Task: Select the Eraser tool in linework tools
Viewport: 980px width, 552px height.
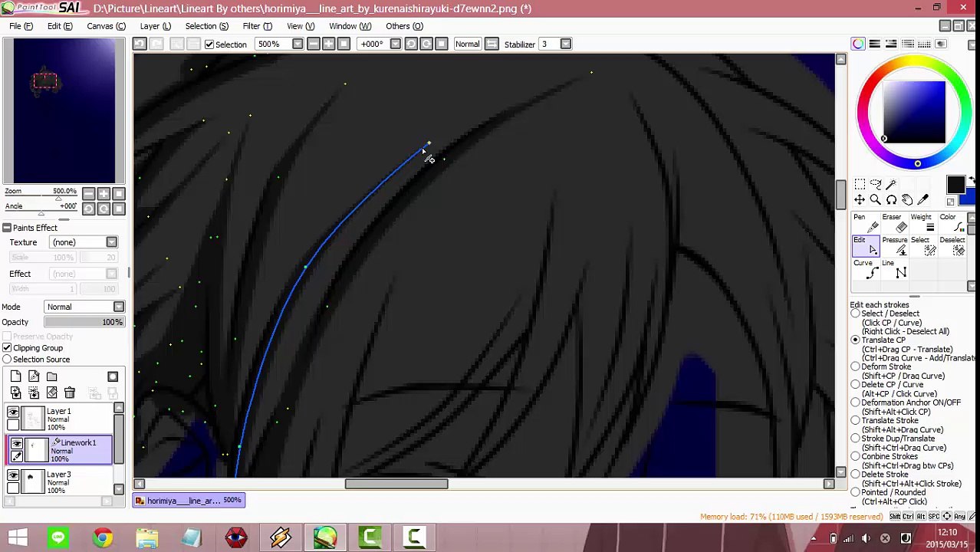Action: tap(895, 223)
